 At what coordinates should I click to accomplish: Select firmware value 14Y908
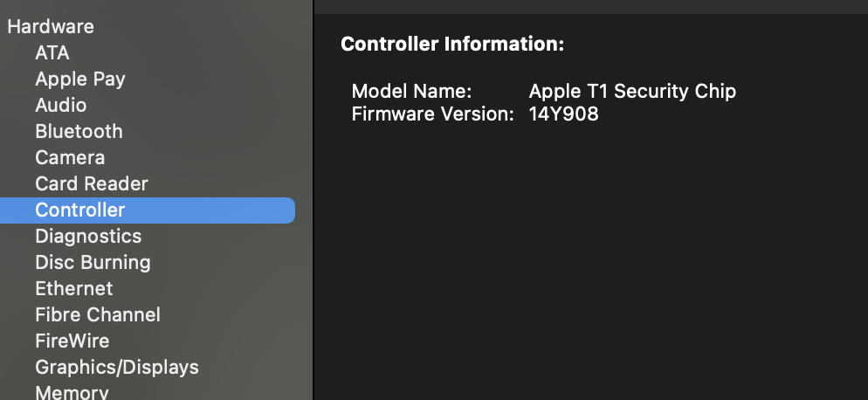pos(564,114)
